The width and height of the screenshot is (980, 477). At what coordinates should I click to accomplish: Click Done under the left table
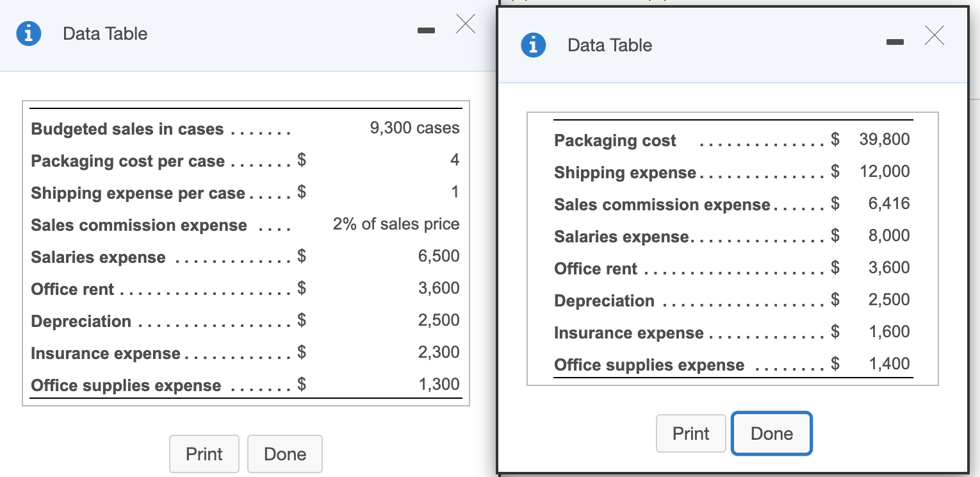point(284,454)
